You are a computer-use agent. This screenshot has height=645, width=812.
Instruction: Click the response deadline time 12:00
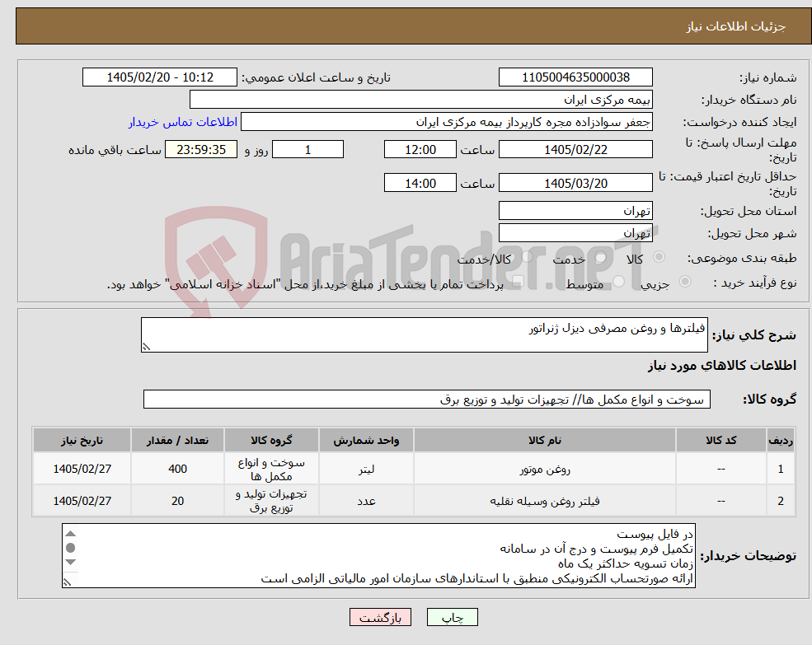coord(420,150)
